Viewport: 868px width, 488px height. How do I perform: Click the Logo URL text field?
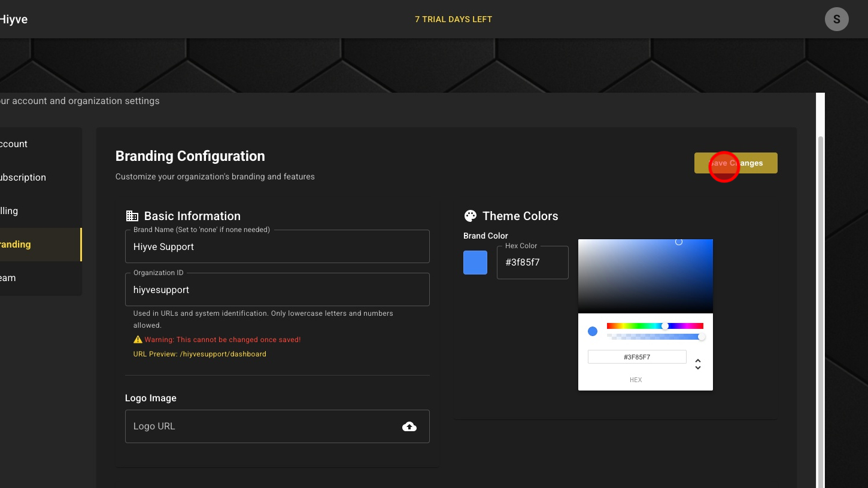tap(260, 426)
